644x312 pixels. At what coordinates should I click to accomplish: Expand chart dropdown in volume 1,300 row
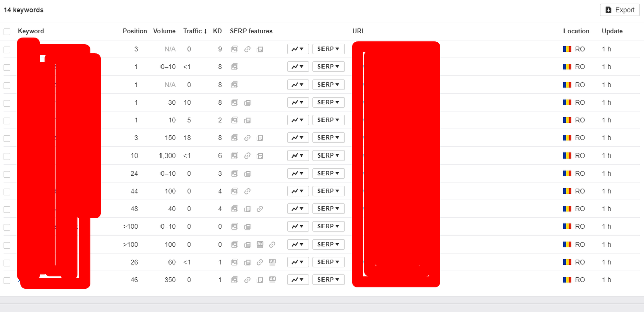pos(298,155)
